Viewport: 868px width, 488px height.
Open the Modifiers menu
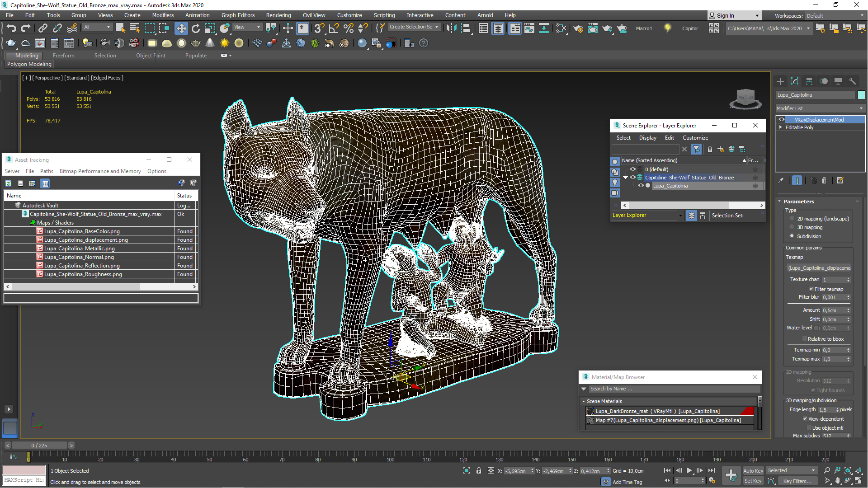[163, 15]
